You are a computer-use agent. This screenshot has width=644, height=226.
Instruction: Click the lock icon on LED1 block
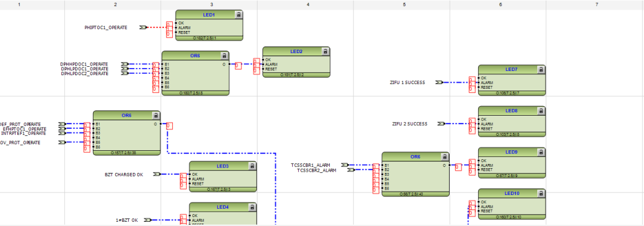[238, 15]
